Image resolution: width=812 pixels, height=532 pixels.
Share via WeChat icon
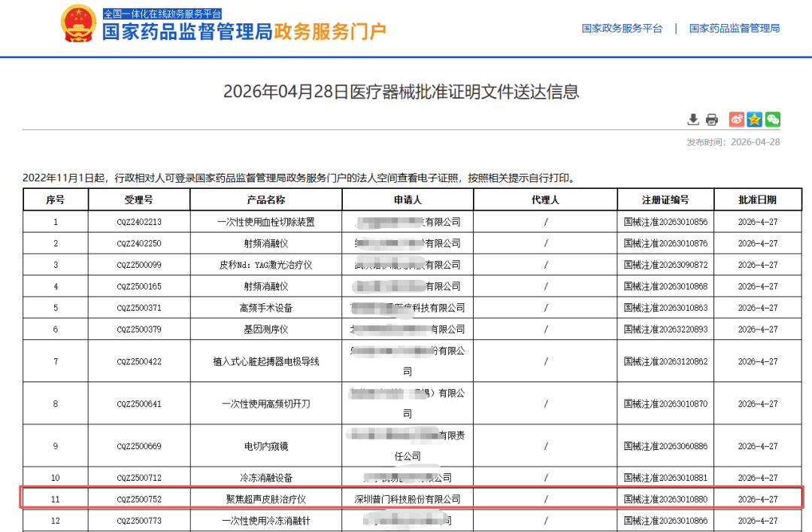[773, 119]
